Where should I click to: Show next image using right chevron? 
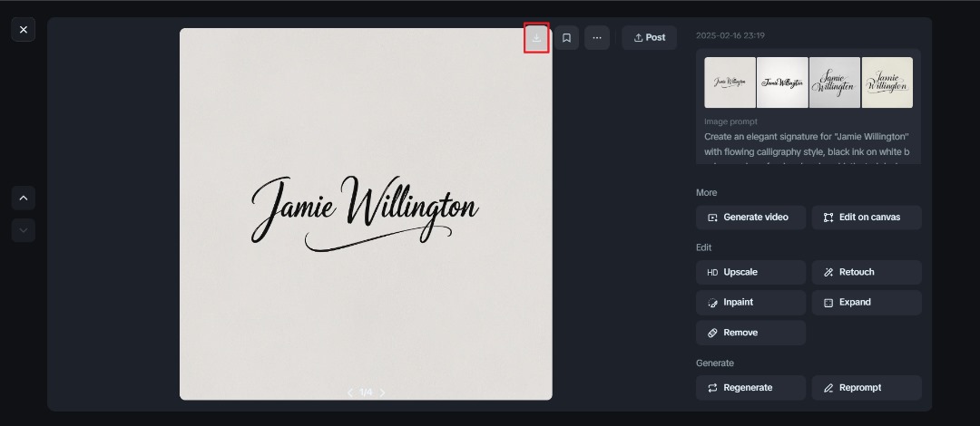click(x=383, y=392)
